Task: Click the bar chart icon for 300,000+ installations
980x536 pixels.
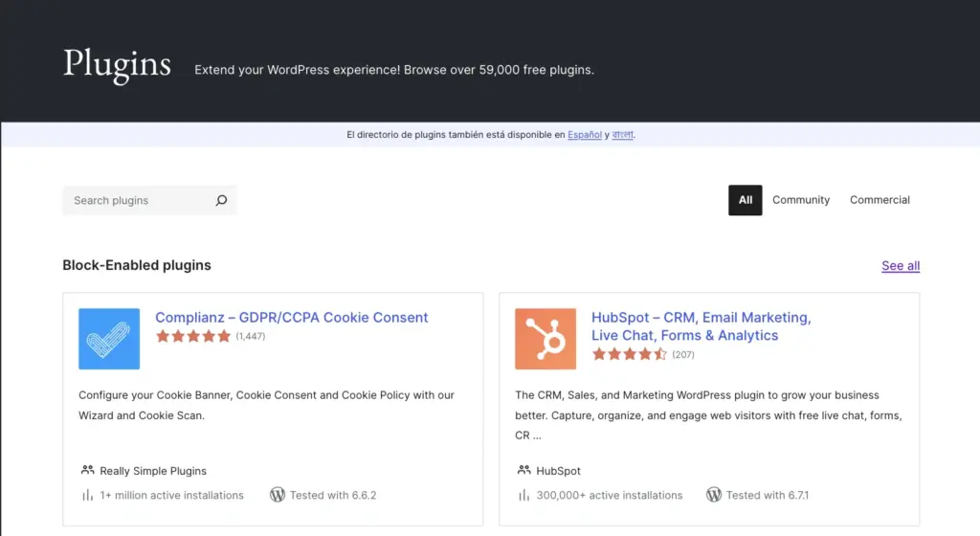Action: (x=523, y=496)
